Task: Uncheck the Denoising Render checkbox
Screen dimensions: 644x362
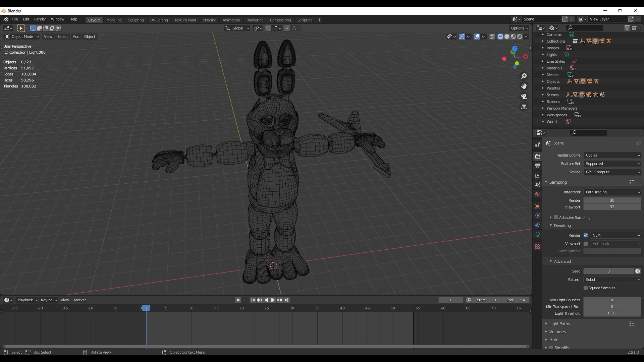Action: pyautogui.click(x=586, y=235)
